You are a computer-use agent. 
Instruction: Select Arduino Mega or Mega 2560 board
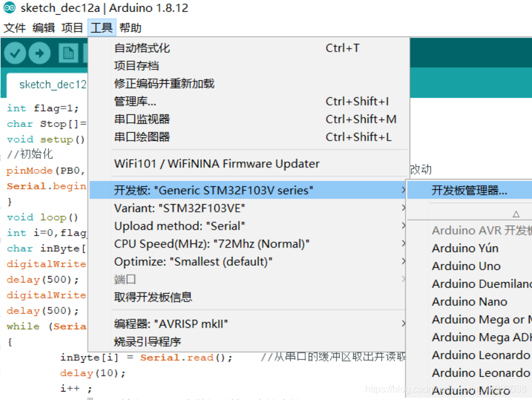470,320
